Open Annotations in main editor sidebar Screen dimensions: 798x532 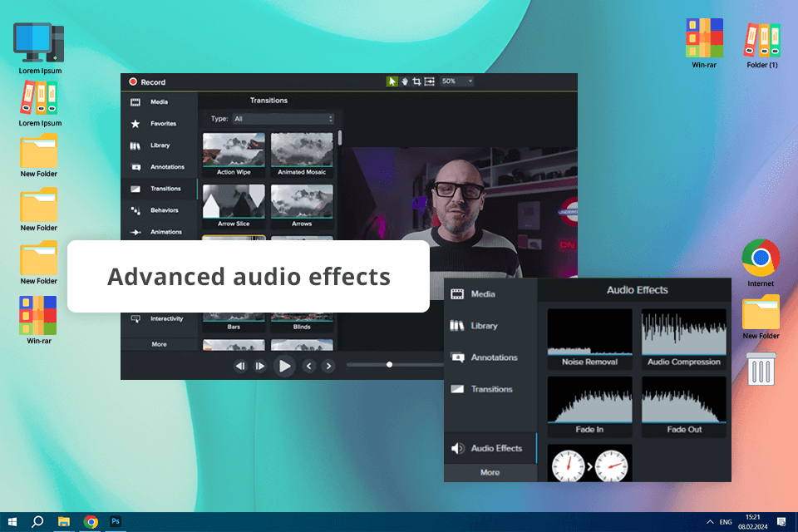(x=159, y=167)
